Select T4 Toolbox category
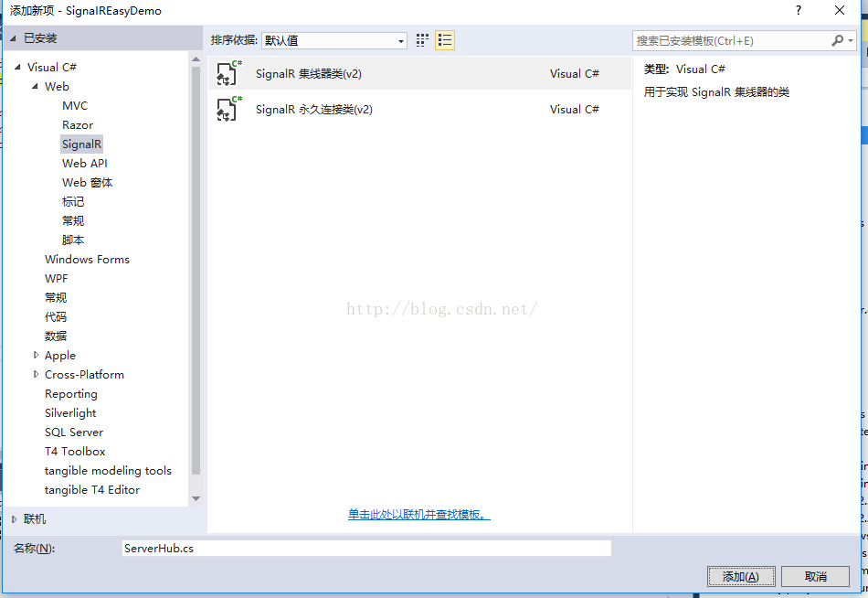This screenshot has width=868, height=598. point(75,452)
